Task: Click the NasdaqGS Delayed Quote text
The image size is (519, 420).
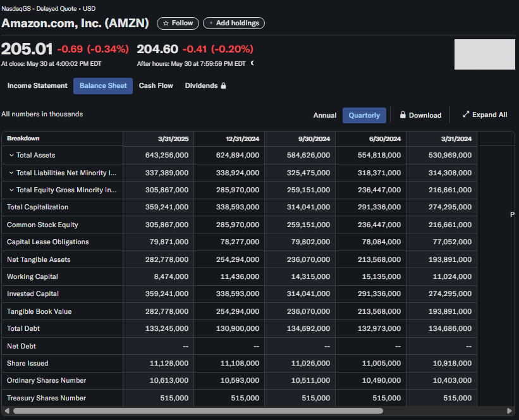Action: [48, 9]
